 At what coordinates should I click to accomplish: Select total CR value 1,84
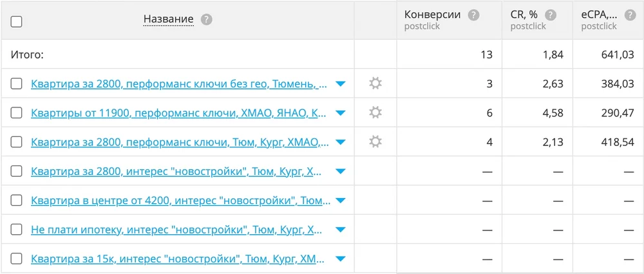(x=552, y=55)
